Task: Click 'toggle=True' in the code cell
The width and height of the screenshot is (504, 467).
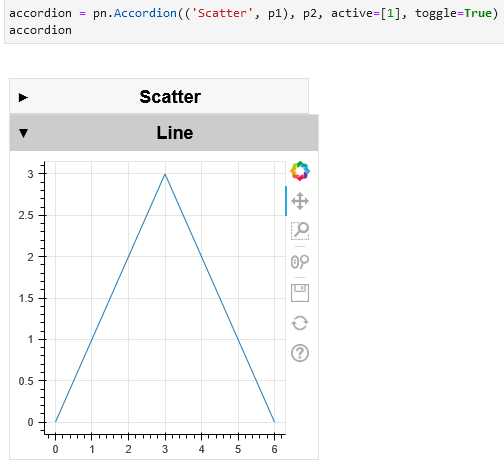Action: 453,13
